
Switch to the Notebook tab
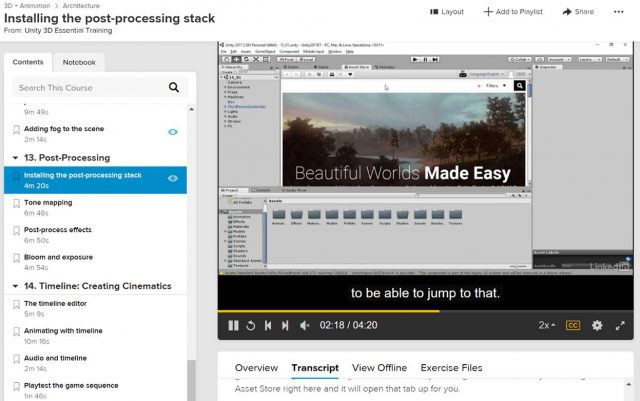[79, 62]
